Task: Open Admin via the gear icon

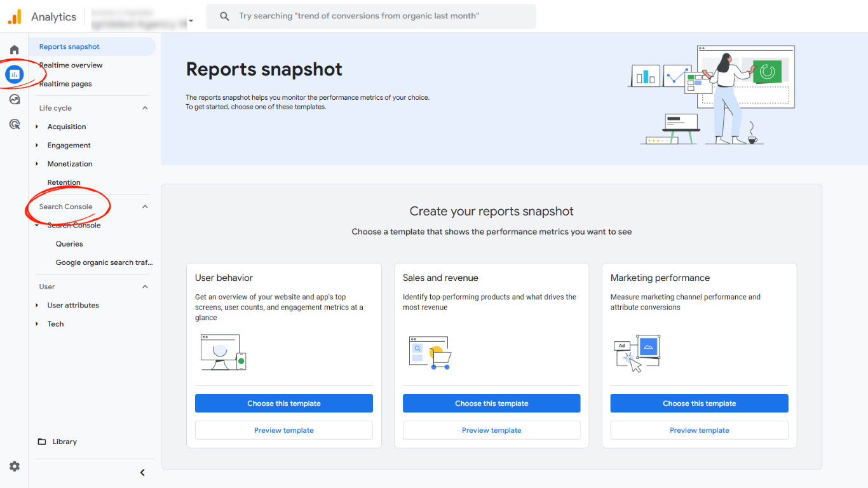Action: [x=14, y=466]
